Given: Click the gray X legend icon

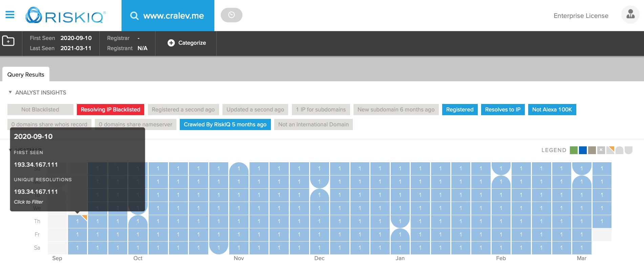Looking at the screenshot, I should pyautogui.click(x=601, y=150).
